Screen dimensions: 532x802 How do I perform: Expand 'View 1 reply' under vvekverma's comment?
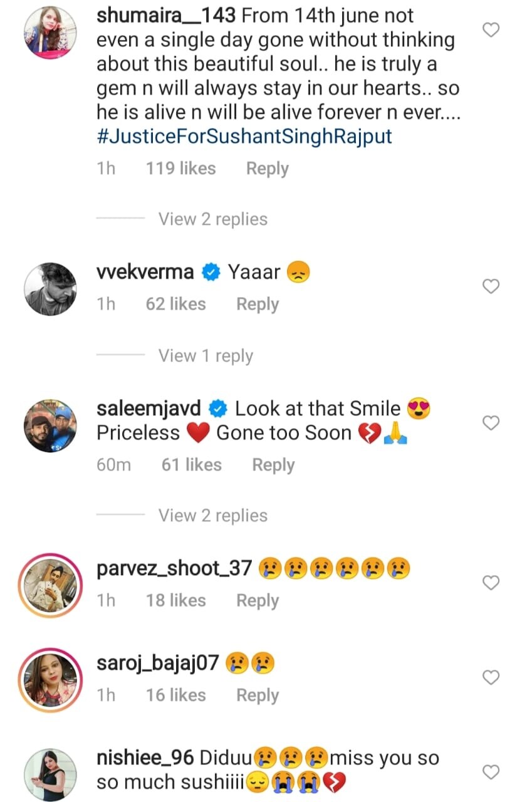click(206, 356)
